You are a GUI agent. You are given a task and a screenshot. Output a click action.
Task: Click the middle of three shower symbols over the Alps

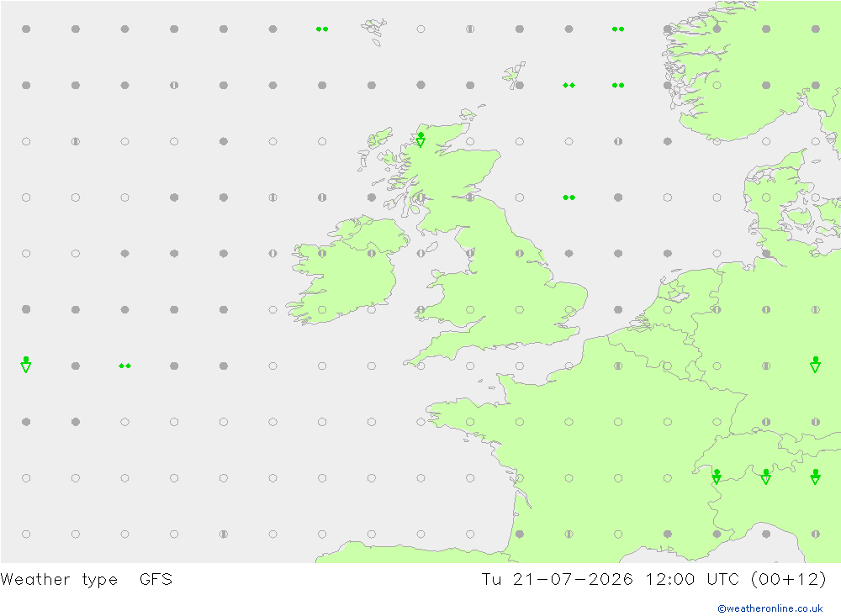(x=766, y=476)
